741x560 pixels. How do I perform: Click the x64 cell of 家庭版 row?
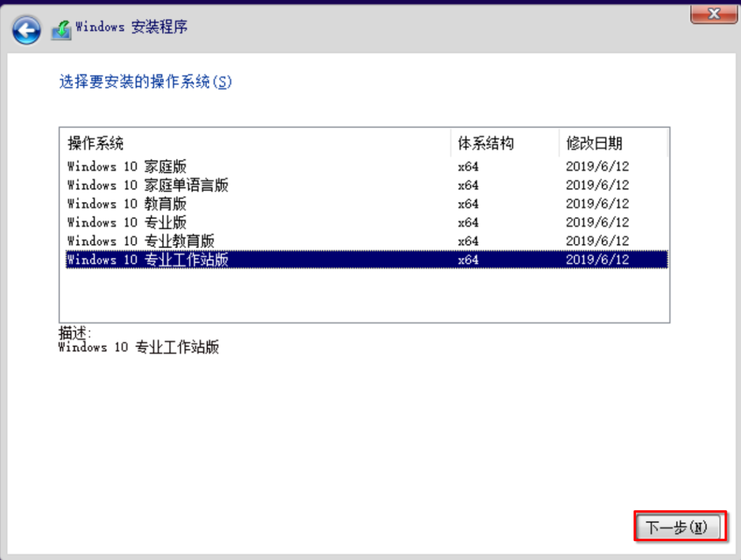(x=468, y=166)
